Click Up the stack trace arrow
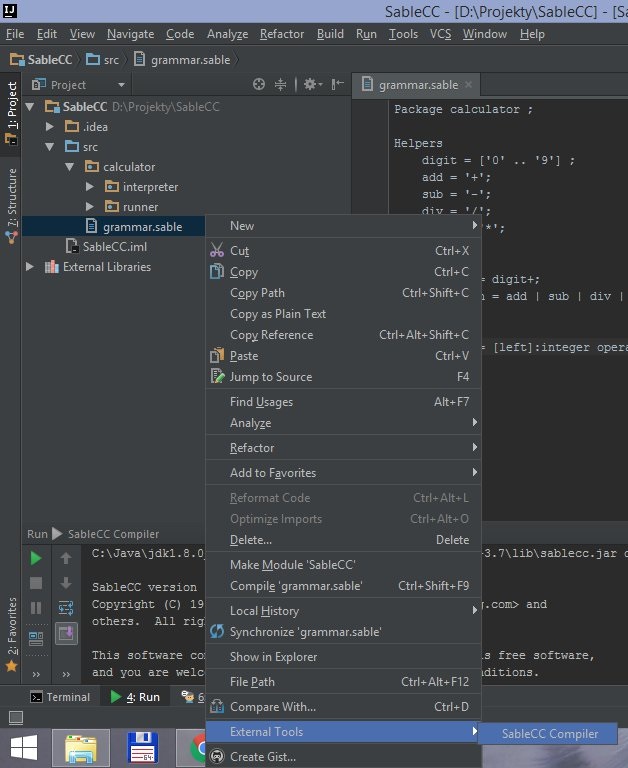The width and height of the screenshot is (628, 768). click(x=66, y=558)
